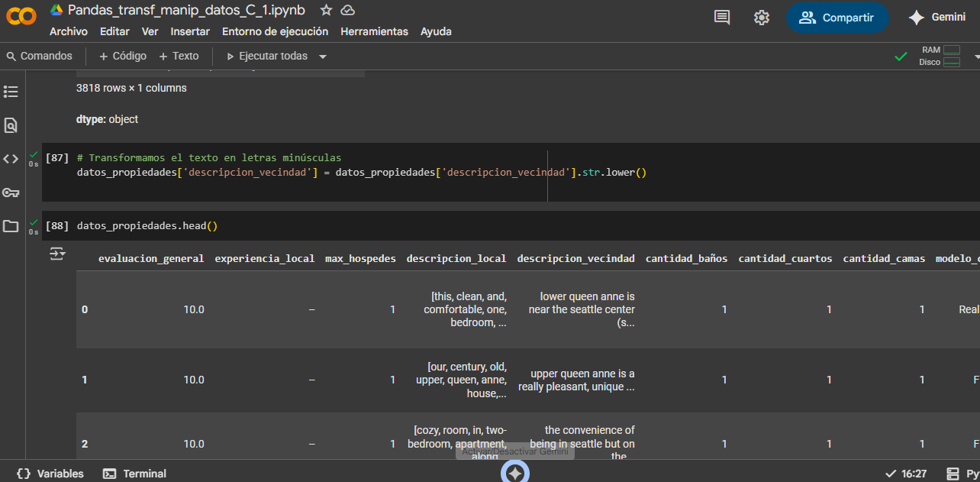The height and width of the screenshot is (482, 980).
Task: Open the code snippets sidebar icon
Action: coord(11,159)
